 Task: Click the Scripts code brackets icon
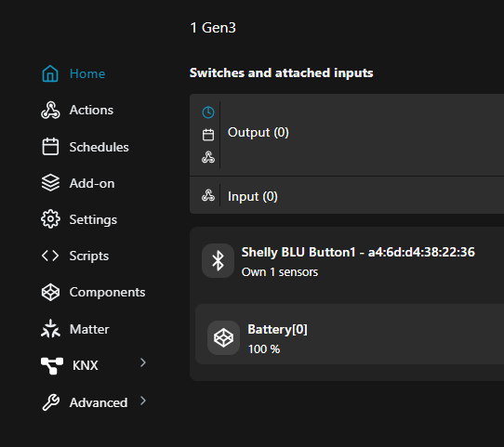[x=50, y=256]
